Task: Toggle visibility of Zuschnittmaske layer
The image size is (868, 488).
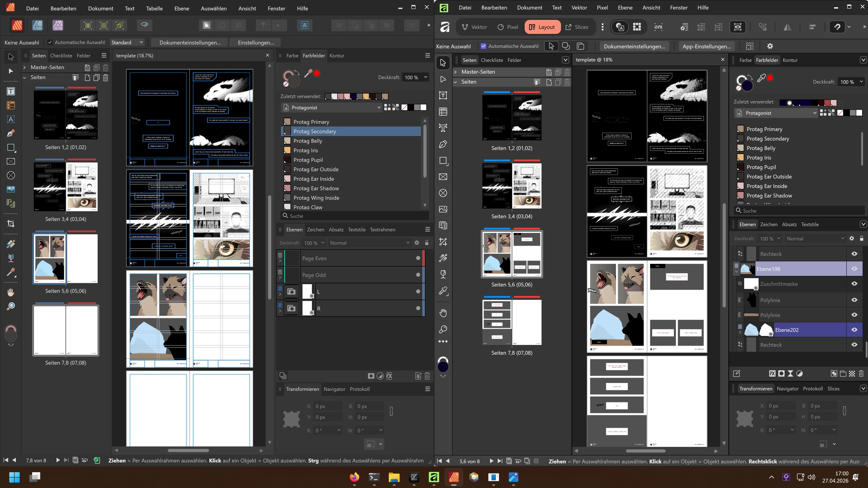Action: tap(854, 284)
